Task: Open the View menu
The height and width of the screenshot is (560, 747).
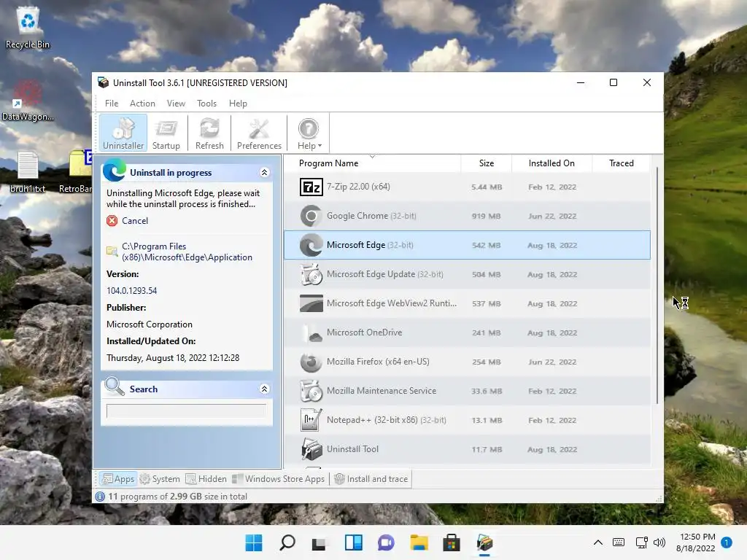Action: [176, 104]
